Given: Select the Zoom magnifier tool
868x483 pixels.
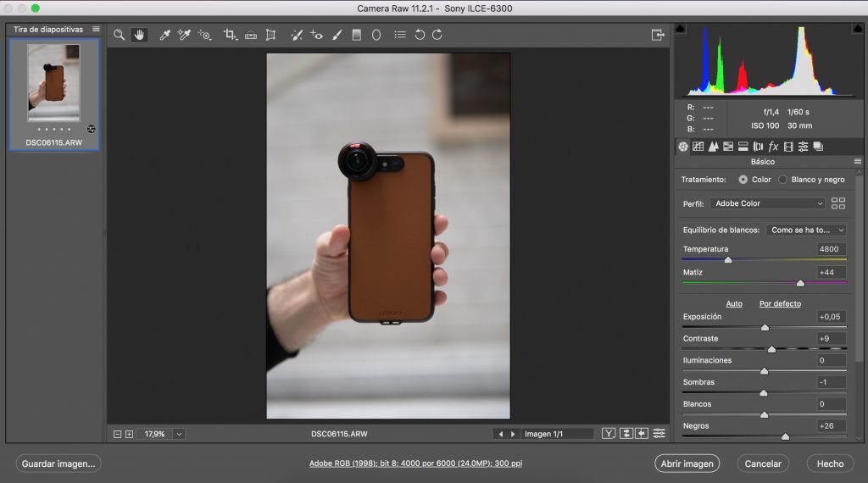Looking at the screenshot, I should (x=120, y=35).
